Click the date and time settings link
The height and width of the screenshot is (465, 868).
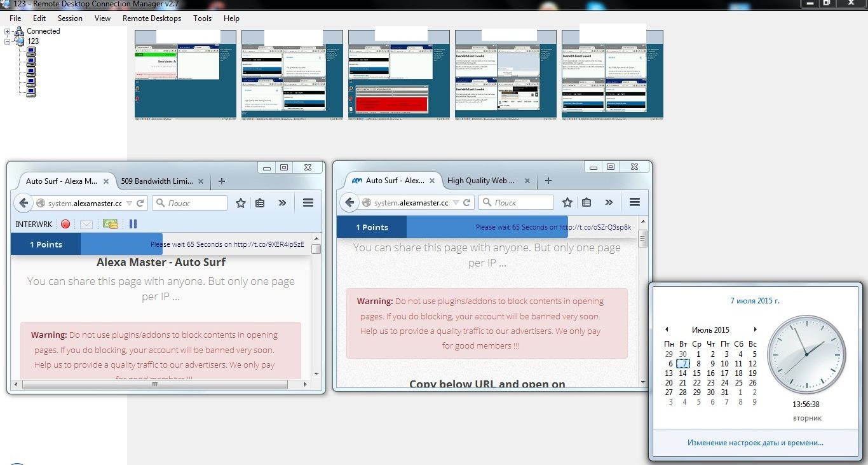(755, 443)
